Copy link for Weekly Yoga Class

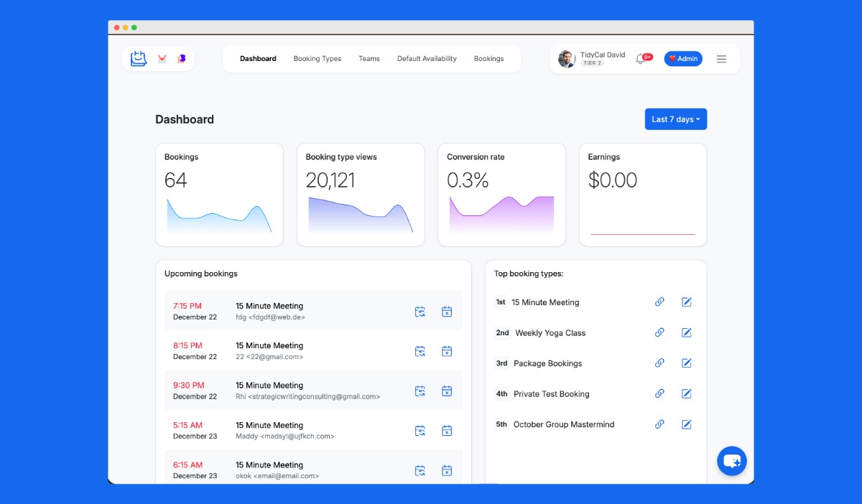(659, 332)
